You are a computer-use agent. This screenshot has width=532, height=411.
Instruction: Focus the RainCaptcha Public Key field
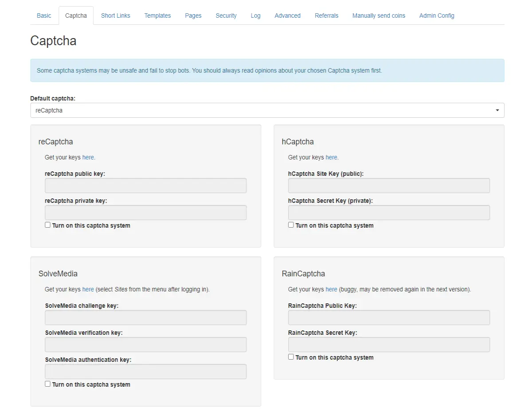389,318
